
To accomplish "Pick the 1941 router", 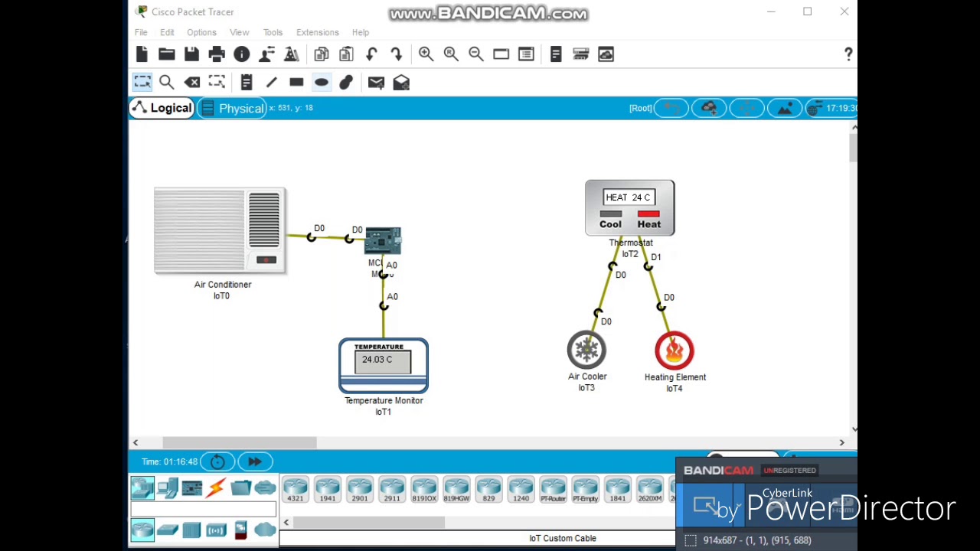I will (327, 489).
